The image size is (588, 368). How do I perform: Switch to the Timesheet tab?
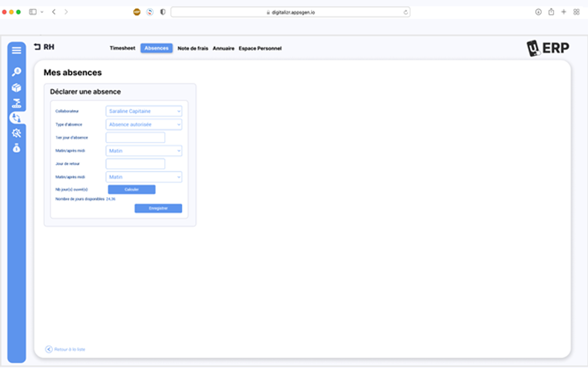122,48
